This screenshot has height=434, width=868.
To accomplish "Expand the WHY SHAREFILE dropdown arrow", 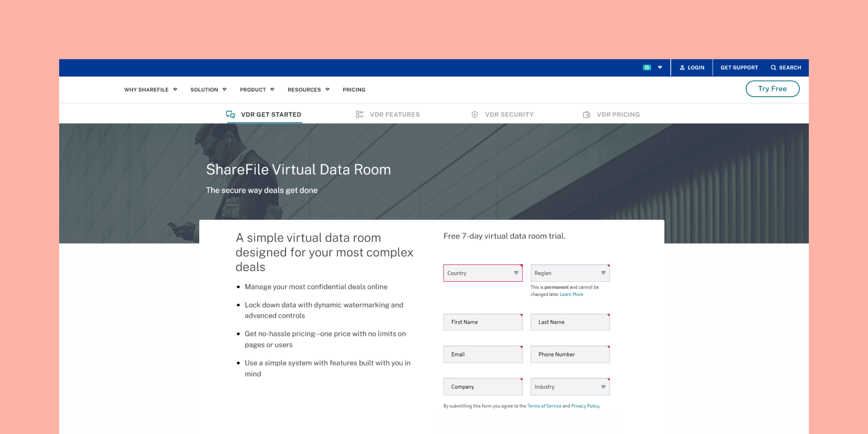I will pos(175,89).
